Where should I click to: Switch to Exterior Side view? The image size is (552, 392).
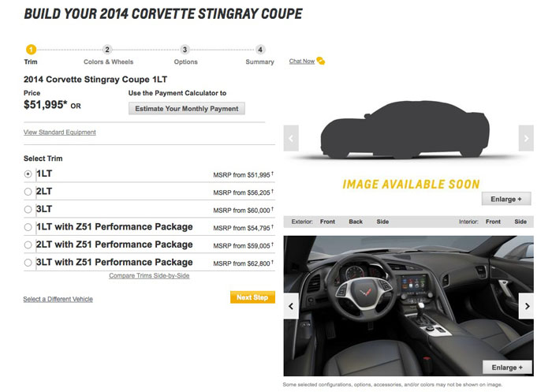pyautogui.click(x=382, y=222)
